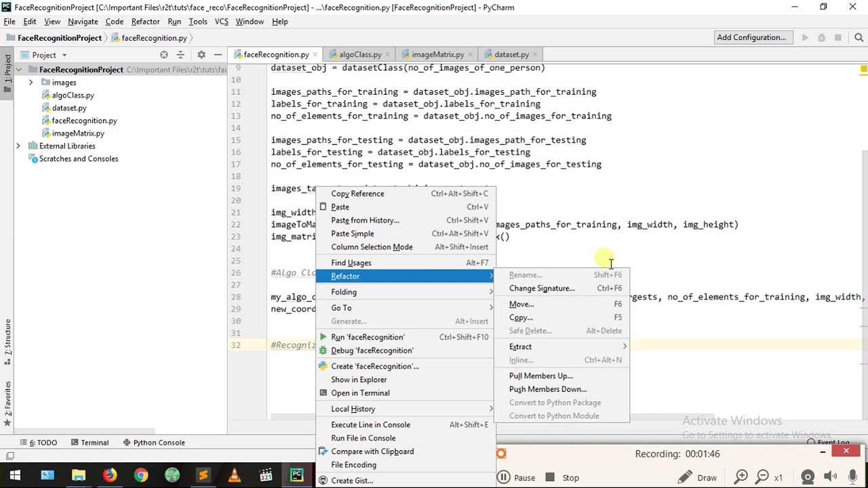Open Sublime Text from taskbar
Image resolution: width=868 pixels, height=488 pixels.
(x=203, y=476)
